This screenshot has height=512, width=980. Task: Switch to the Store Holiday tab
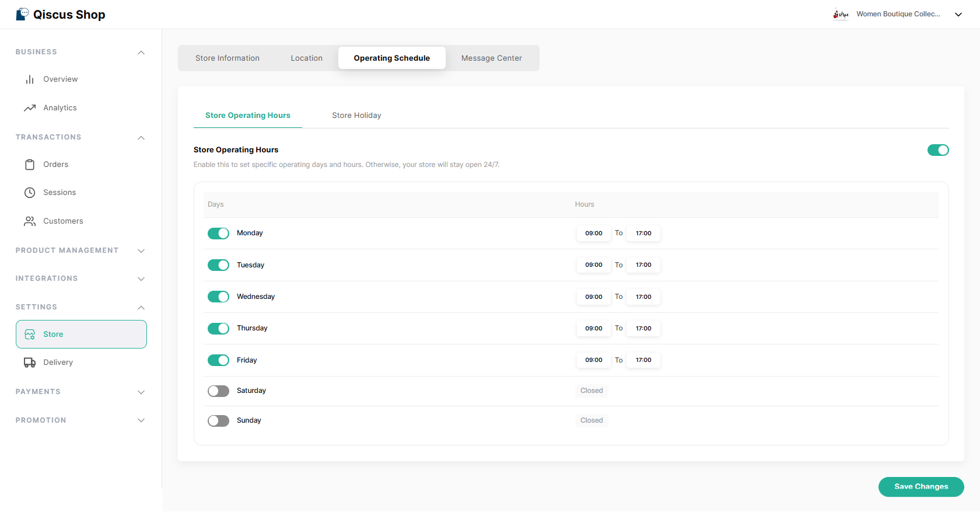coord(356,116)
